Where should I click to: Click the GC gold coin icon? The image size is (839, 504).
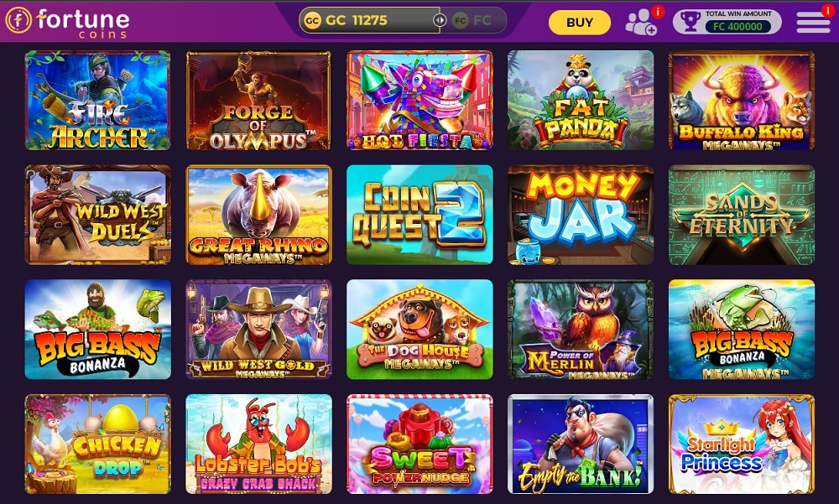pos(312,20)
